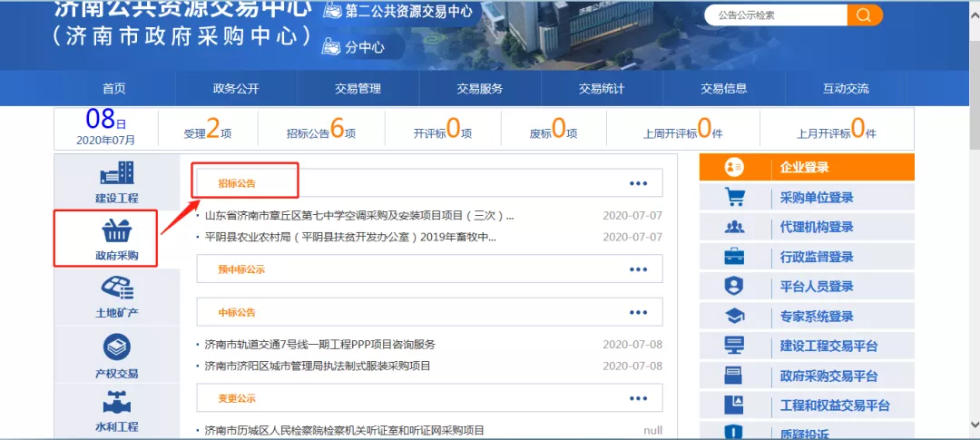
Task: Open 济南市轨道交通7号线 PPP project announcement
Action: [x=320, y=345]
